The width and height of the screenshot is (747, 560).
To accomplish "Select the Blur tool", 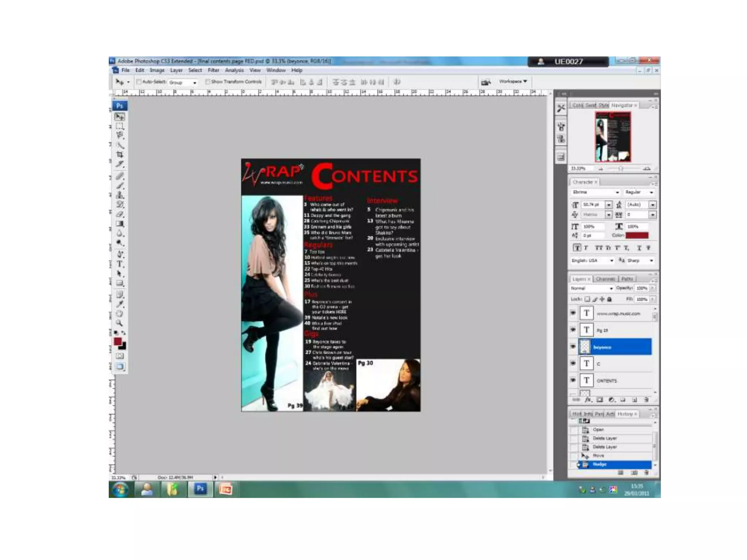I will click(120, 233).
